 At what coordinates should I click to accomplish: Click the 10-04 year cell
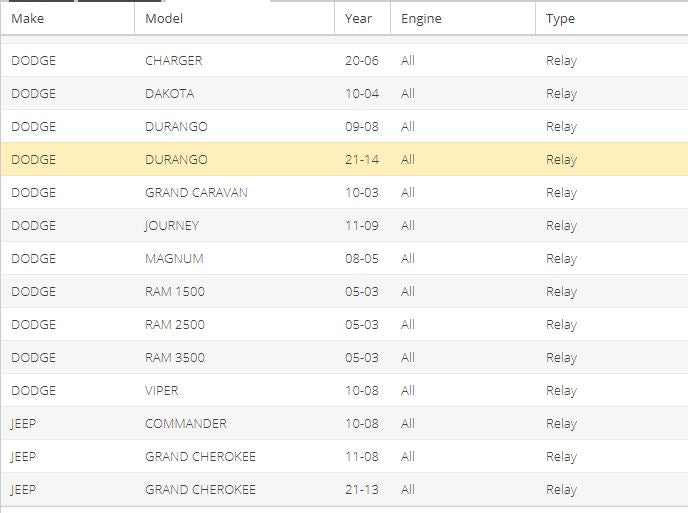pyautogui.click(x=362, y=93)
